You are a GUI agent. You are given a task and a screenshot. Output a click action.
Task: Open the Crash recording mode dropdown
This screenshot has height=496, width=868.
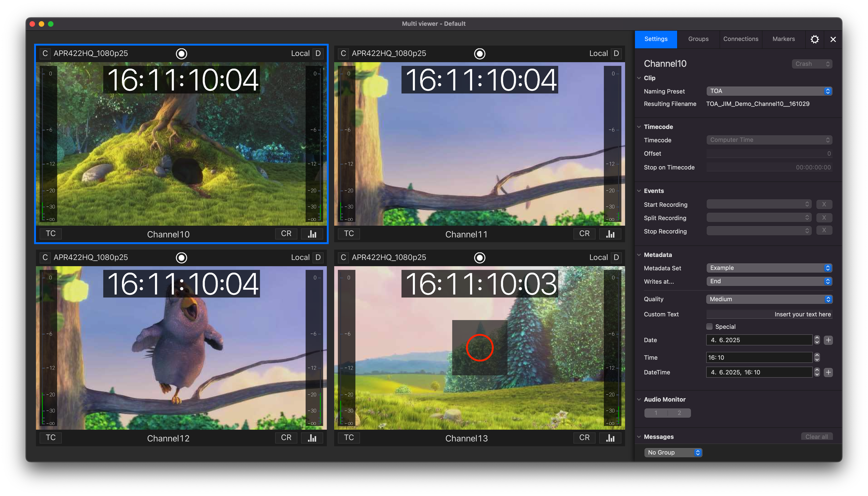tap(812, 64)
